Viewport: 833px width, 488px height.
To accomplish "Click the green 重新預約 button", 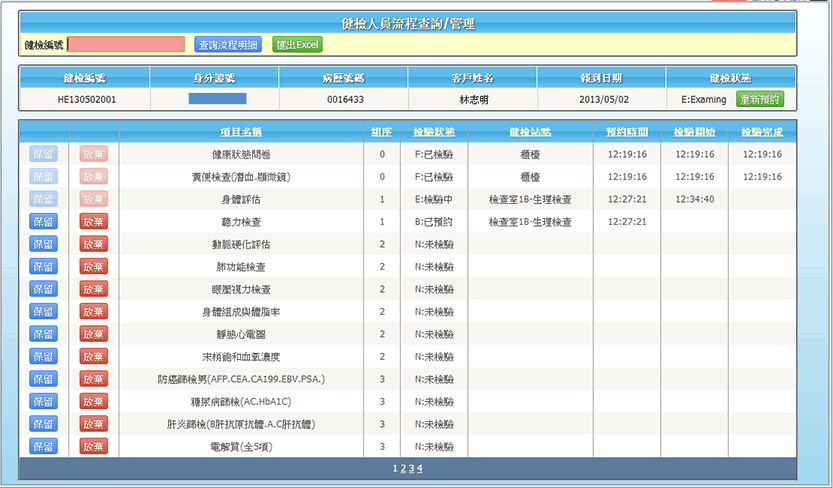I will pyautogui.click(x=760, y=100).
